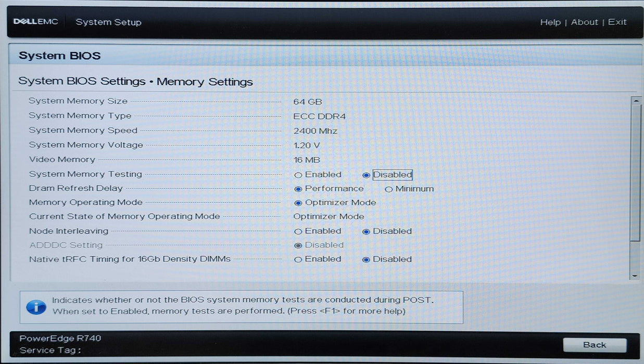Set Dram Refresh Delay to Performance
644x364 pixels.
click(x=298, y=189)
